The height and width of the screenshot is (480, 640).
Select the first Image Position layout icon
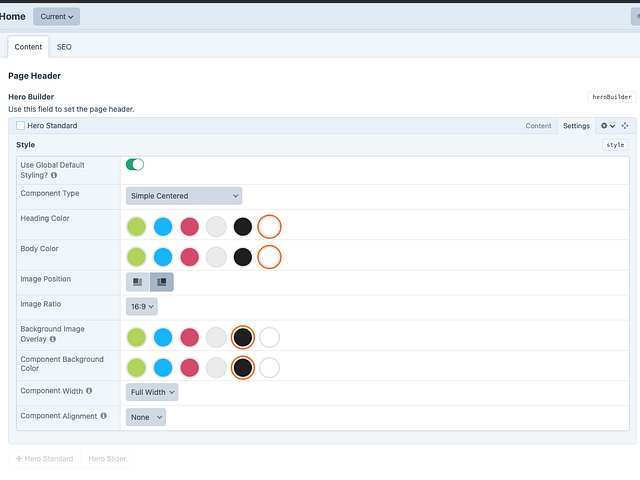click(138, 282)
